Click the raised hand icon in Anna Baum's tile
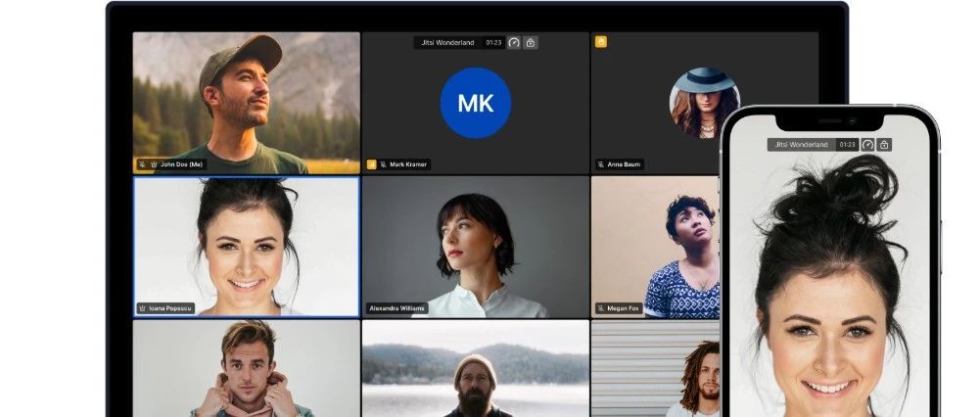Image resolution: width=980 pixels, height=417 pixels. tap(601, 42)
